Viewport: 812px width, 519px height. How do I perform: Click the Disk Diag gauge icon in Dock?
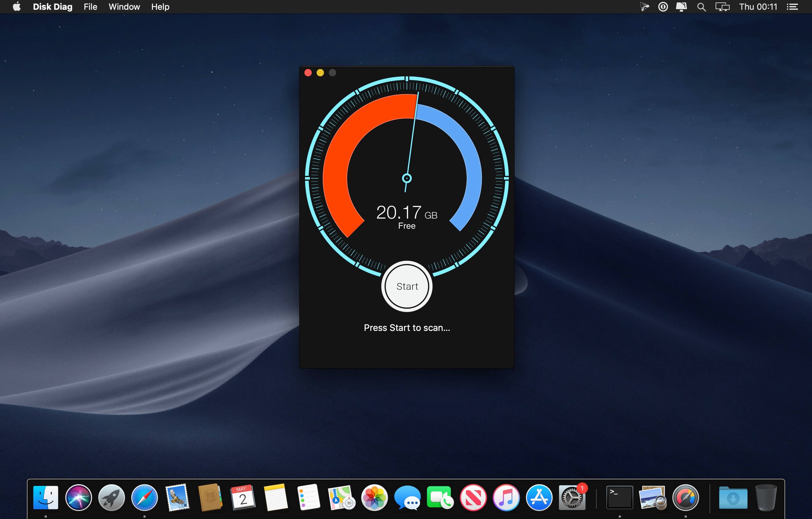pos(685,497)
